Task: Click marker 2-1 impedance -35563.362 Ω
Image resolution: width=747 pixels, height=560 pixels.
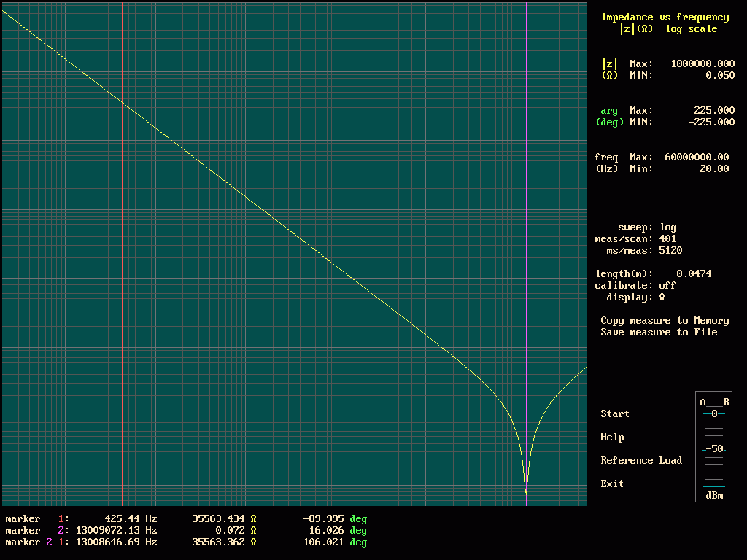Action: 221,542
